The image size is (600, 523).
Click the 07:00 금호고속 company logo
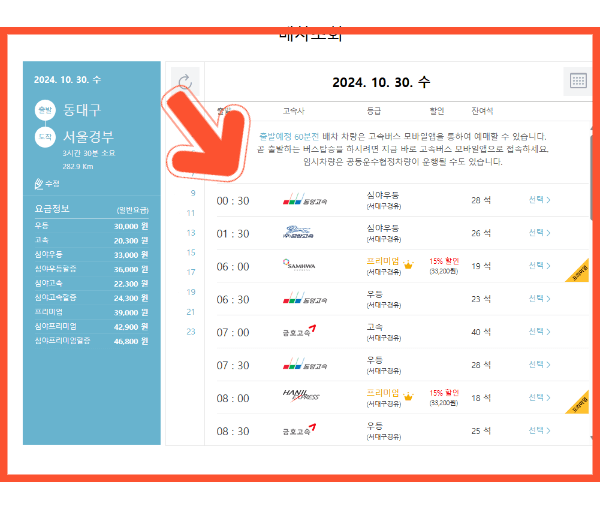click(299, 331)
